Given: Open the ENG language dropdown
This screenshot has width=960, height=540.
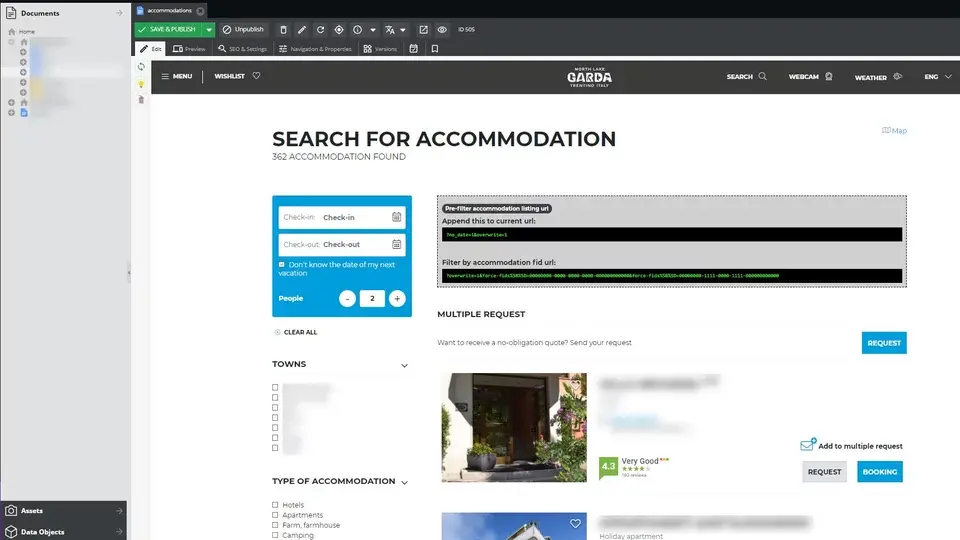Looking at the screenshot, I should (938, 77).
